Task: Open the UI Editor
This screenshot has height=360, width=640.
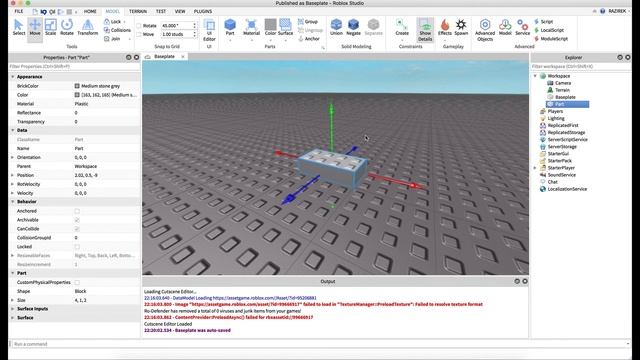Action: tap(209, 30)
